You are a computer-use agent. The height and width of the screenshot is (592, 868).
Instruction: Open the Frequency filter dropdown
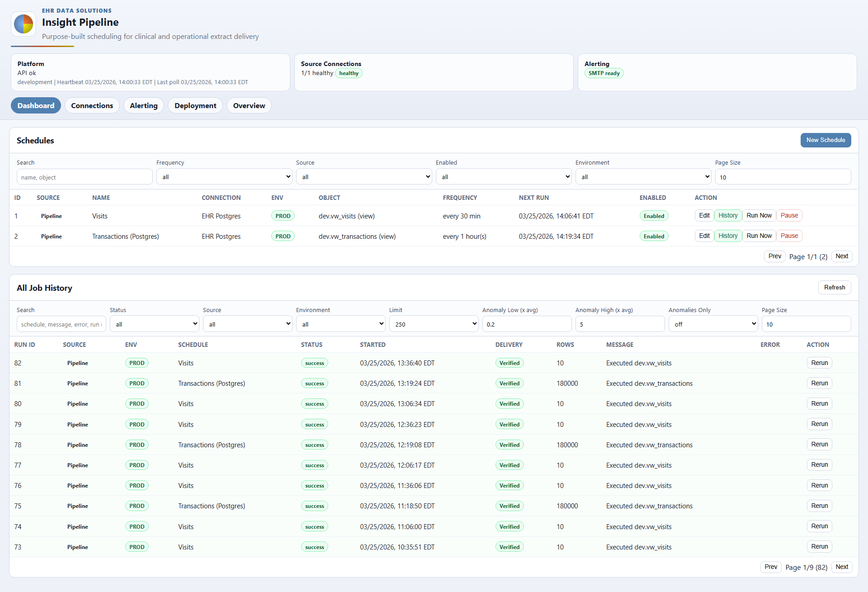point(224,176)
